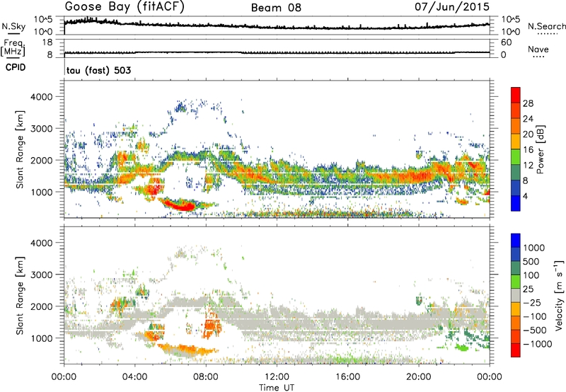Click the power colorbar value '4'
This screenshot has width=566, height=392.
click(526, 196)
